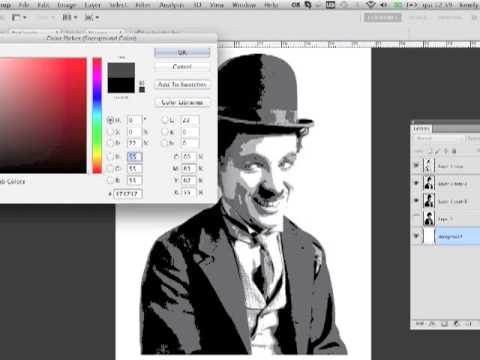Click the link layers icon at panel bottom

[420, 323]
